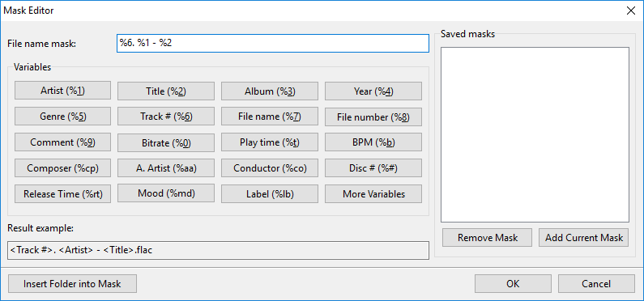Image resolution: width=644 pixels, height=301 pixels.
Task: Add the Bitrate (%0) variable
Action: tap(166, 142)
